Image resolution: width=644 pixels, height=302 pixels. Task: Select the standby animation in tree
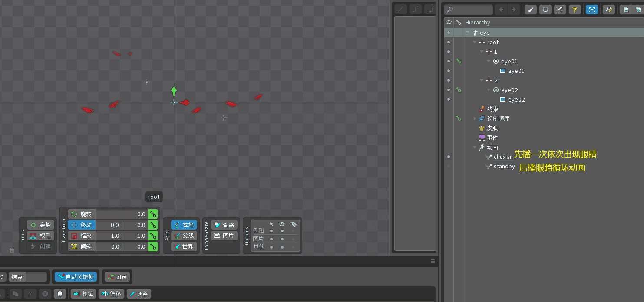(504, 167)
